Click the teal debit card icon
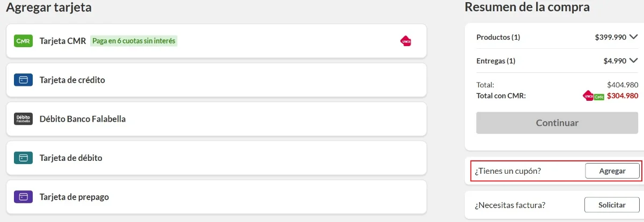644x222 pixels. [23, 158]
